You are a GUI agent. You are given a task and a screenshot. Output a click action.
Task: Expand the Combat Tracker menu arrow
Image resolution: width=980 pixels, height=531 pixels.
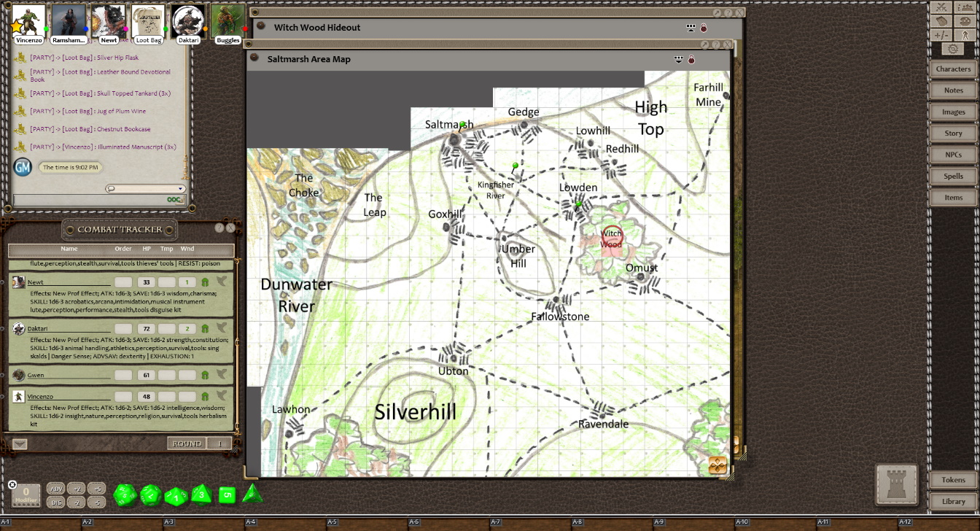20,443
